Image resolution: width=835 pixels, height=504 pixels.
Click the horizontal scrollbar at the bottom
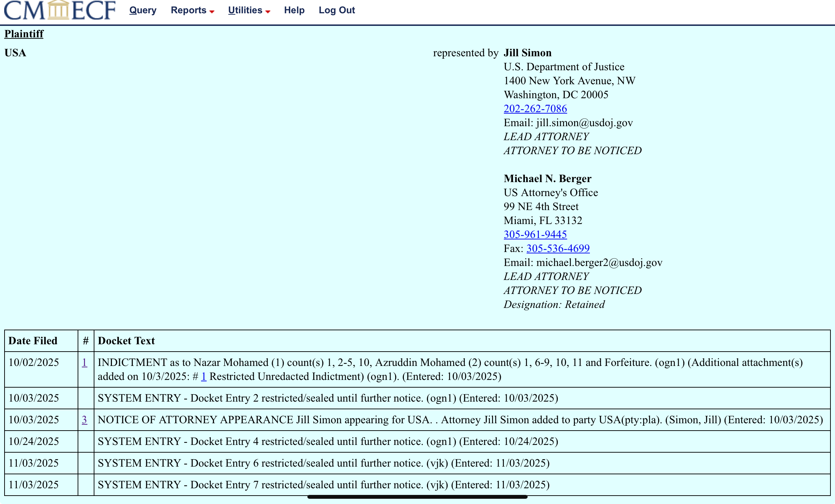(x=417, y=497)
